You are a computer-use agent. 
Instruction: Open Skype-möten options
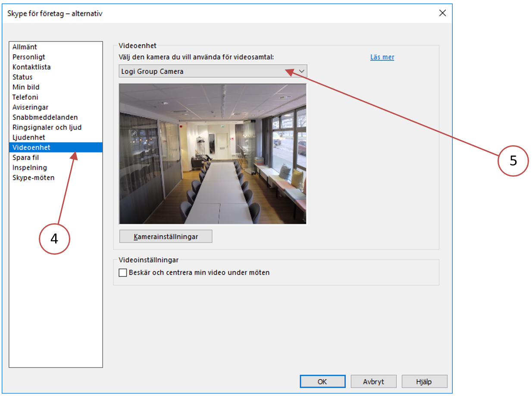34,178
